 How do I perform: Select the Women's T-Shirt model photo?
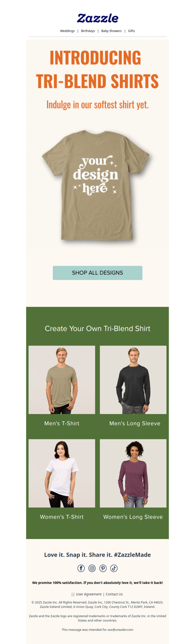[62, 473]
